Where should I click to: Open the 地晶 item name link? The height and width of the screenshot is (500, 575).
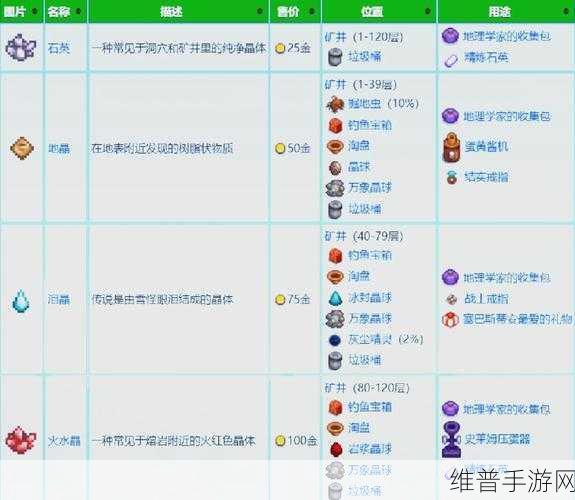(59, 149)
